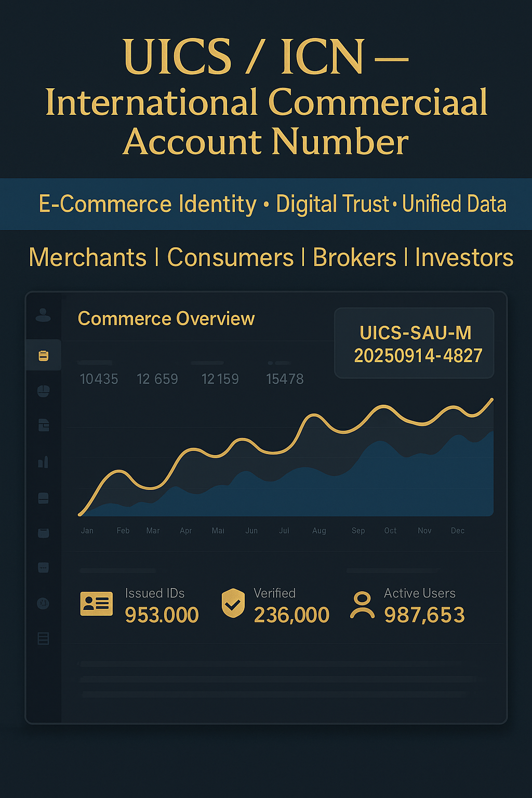The height and width of the screenshot is (798, 532).
Task: Click the 15478 value above the chart
Action: tap(285, 379)
